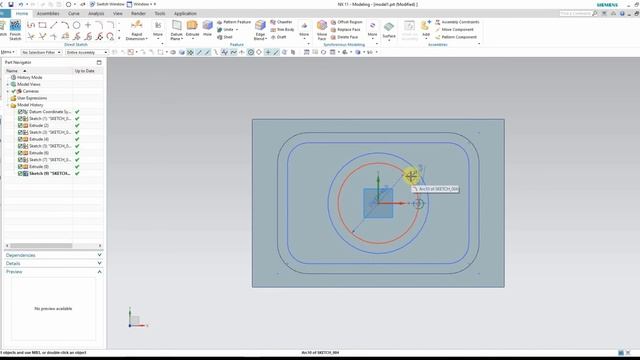Click the Chamfer command

(x=281, y=22)
